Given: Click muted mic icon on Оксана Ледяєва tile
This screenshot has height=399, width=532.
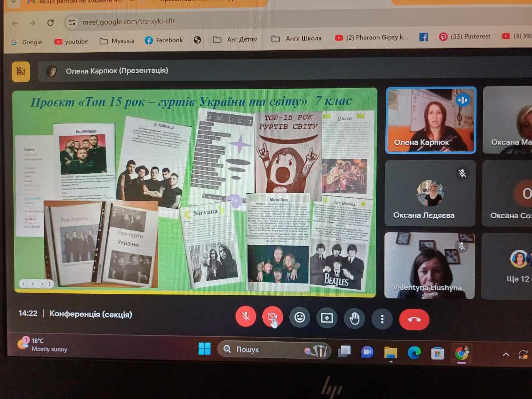Looking at the screenshot, I should click(462, 173).
